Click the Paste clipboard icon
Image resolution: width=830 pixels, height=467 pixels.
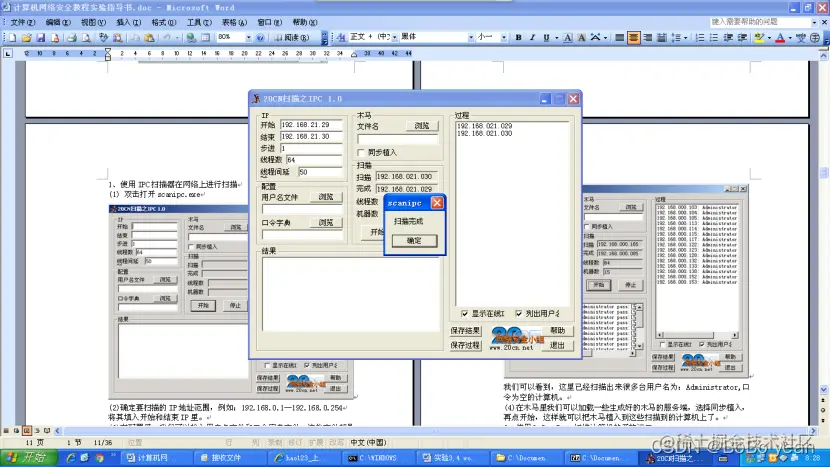pos(149,38)
